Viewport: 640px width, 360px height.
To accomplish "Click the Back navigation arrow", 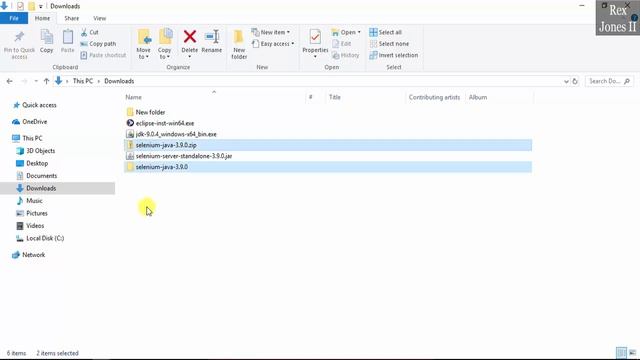I will pos(9,81).
